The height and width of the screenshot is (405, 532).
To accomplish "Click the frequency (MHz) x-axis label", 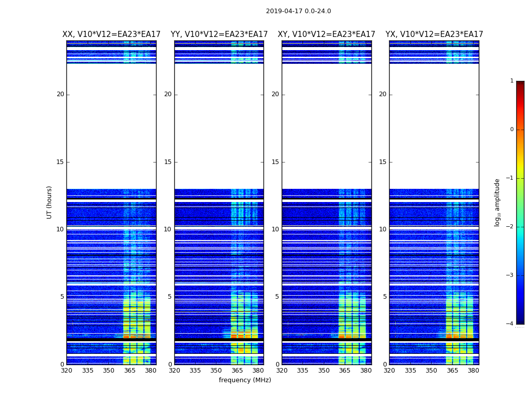I will click(245, 380).
